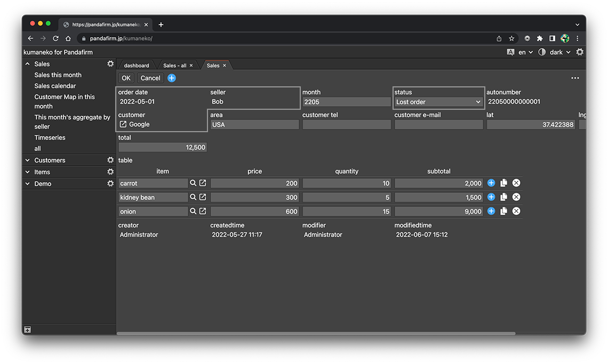Add a new record with the blue plus
Viewport: 608px width, 364px height.
[171, 78]
